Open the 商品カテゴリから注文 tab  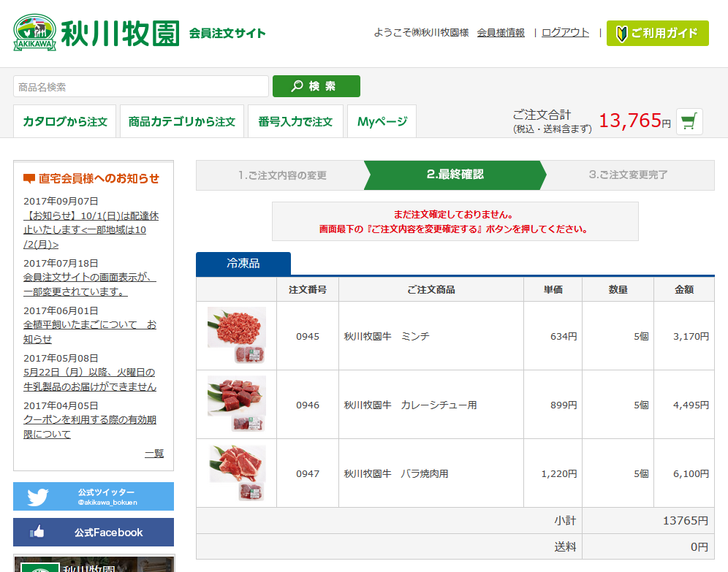(x=181, y=121)
